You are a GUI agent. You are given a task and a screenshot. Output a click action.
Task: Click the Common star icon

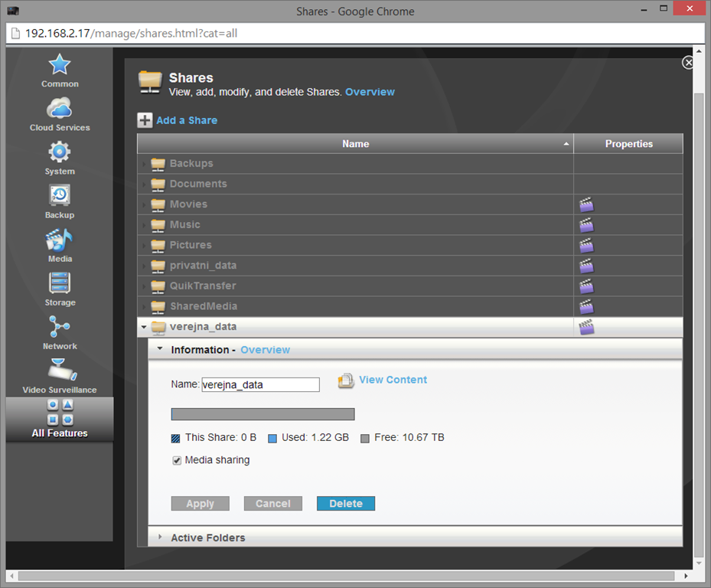tap(60, 65)
